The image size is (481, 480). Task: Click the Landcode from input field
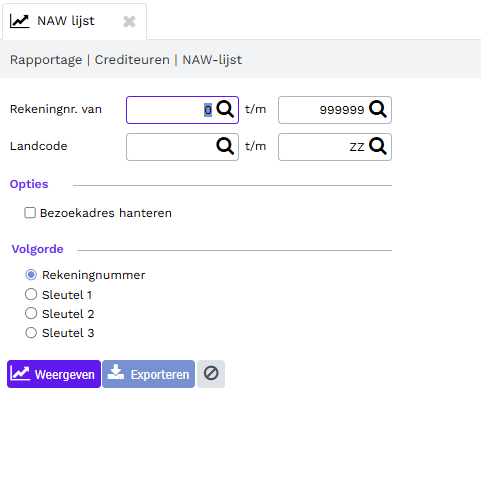pos(182,147)
